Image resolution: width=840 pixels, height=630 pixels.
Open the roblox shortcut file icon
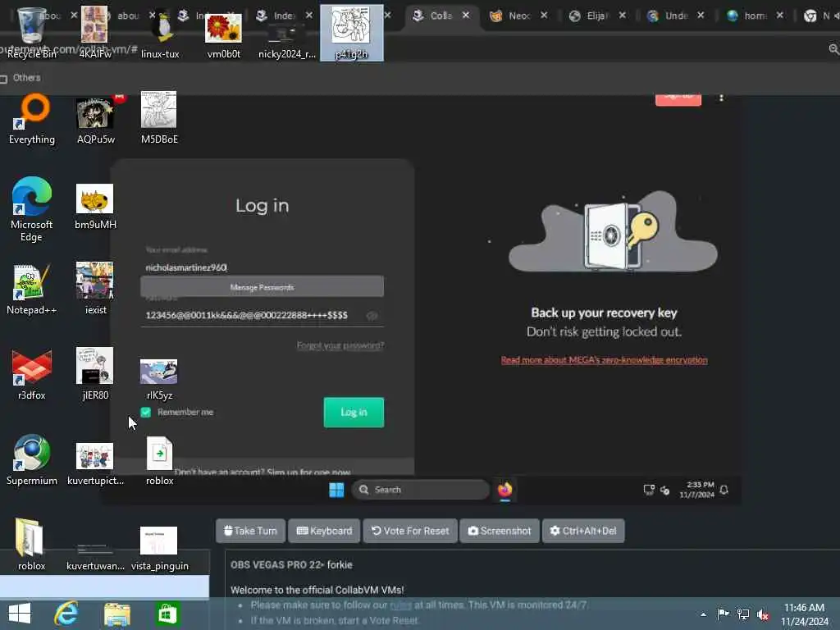point(160,462)
